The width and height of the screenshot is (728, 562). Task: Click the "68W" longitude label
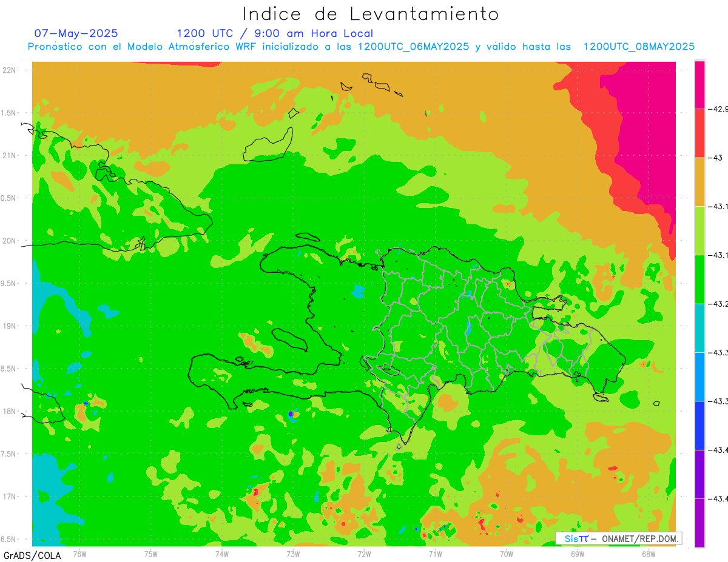pyautogui.click(x=649, y=554)
